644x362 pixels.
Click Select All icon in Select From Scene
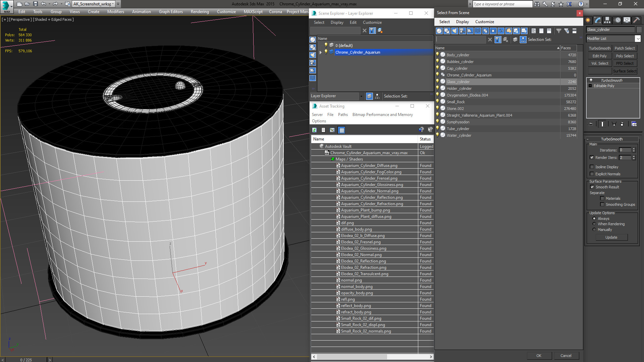pyautogui.click(x=534, y=31)
